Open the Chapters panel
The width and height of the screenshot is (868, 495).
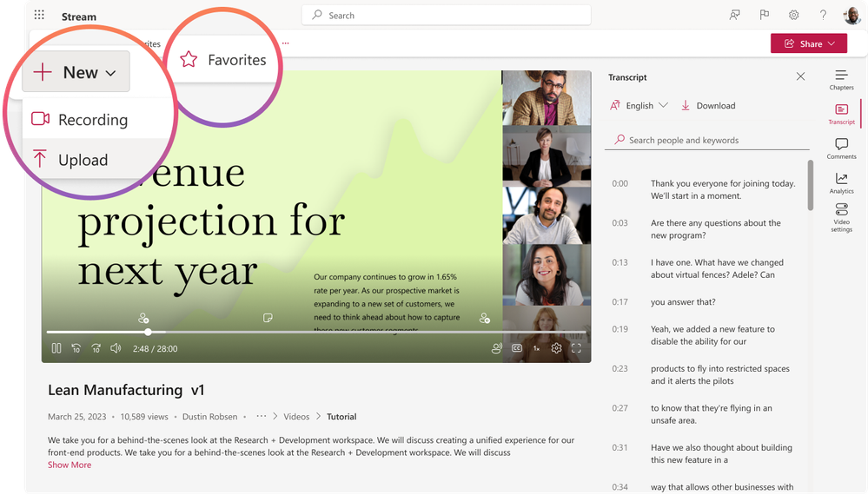(x=841, y=80)
